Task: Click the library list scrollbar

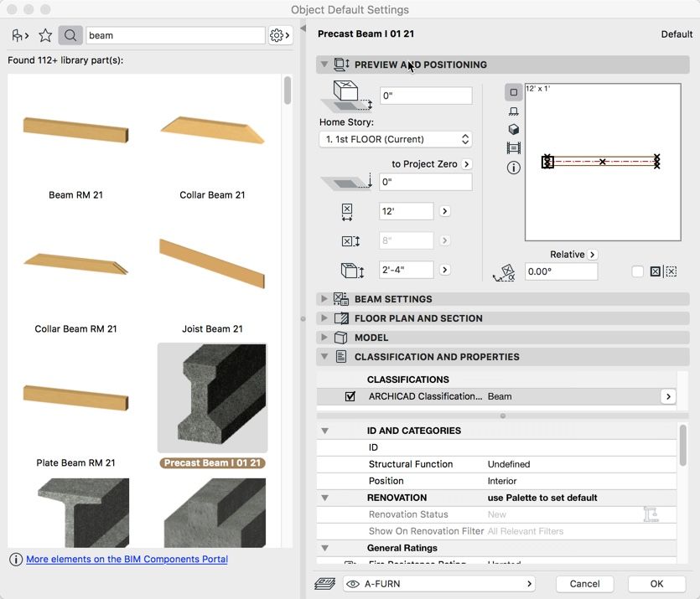Action: pyautogui.click(x=287, y=90)
